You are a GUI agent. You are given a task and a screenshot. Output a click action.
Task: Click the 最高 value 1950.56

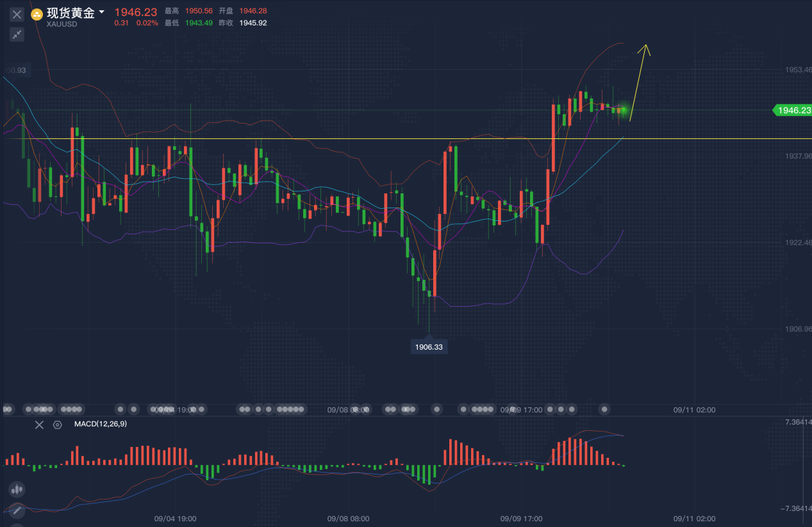point(199,11)
